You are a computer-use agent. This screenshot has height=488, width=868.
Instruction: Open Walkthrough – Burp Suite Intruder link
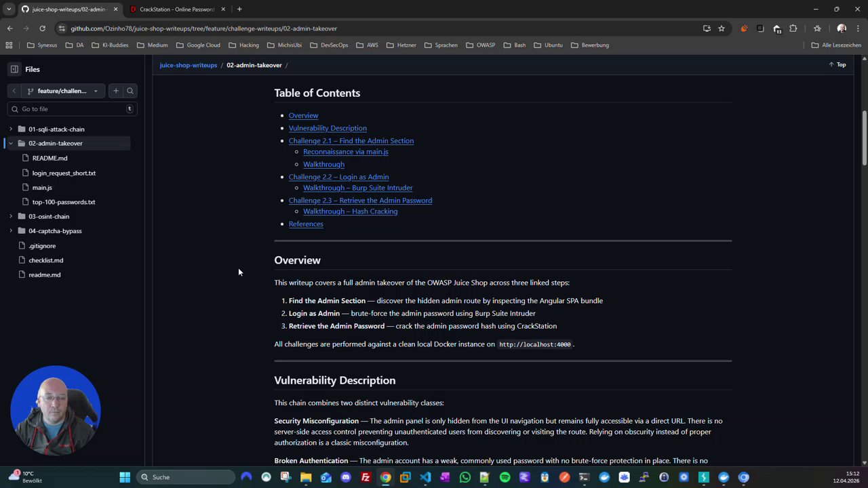point(358,188)
